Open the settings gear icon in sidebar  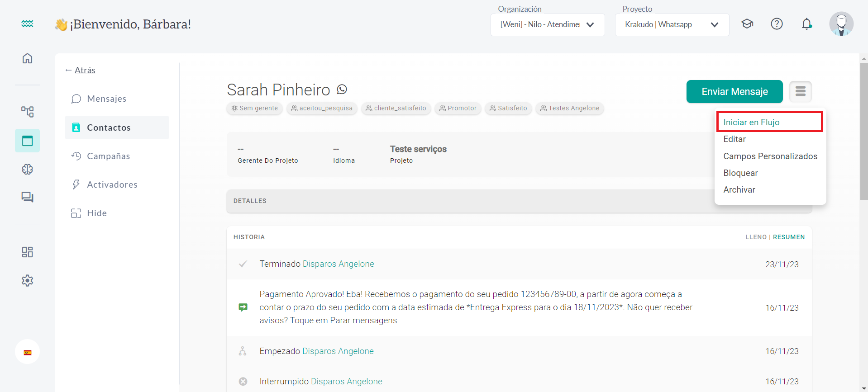point(27,280)
